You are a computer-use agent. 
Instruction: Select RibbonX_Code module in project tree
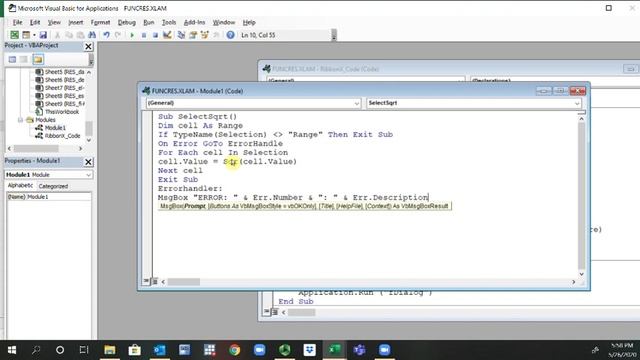[58, 136]
